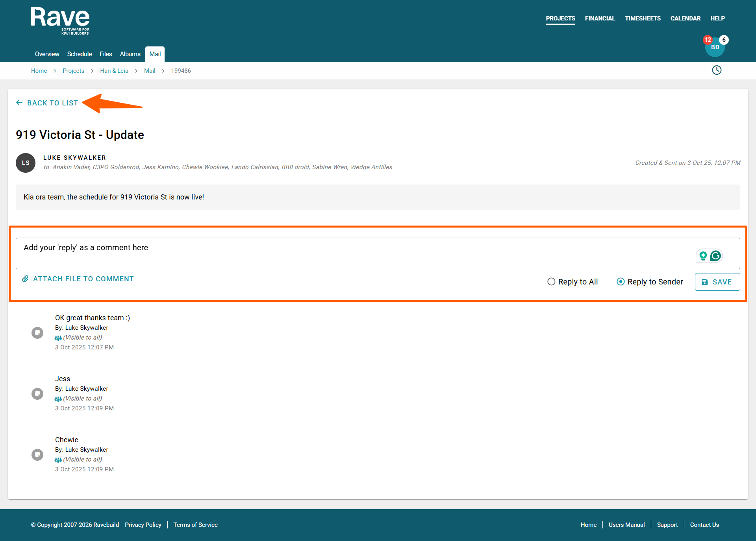Viewport: 756px width, 541px height.
Task: Click comment icon beside 'OK great thanks team'
Action: [37, 333]
